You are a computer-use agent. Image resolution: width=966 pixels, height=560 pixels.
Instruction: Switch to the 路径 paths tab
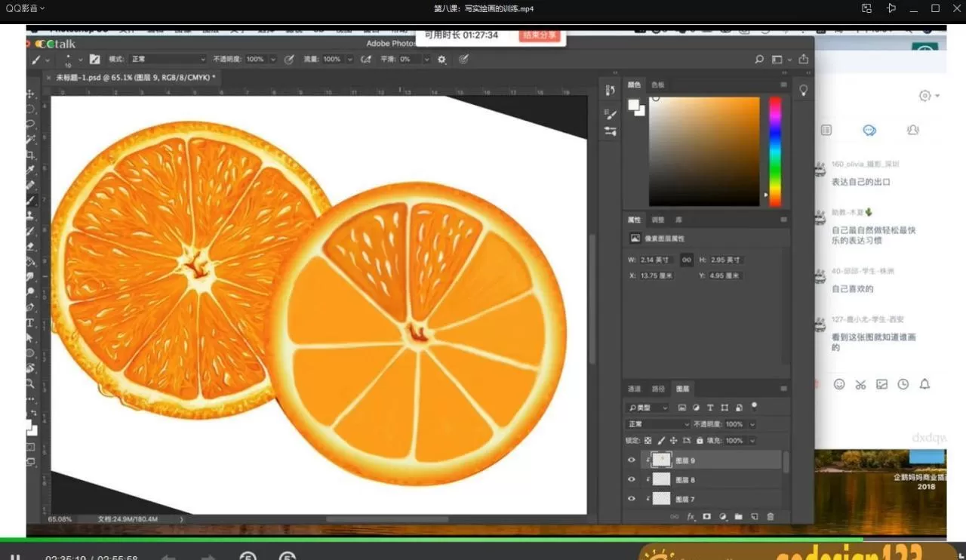point(658,389)
